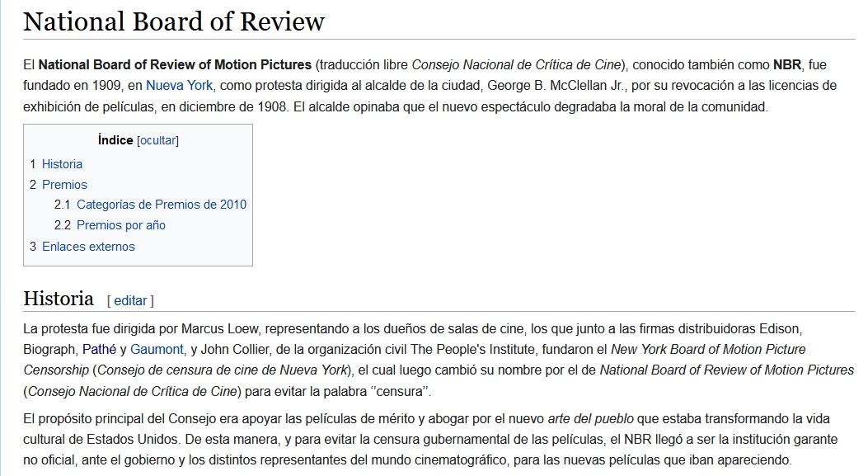Edit the Historia section
The width and height of the screenshot is (868, 476).
coord(130,300)
